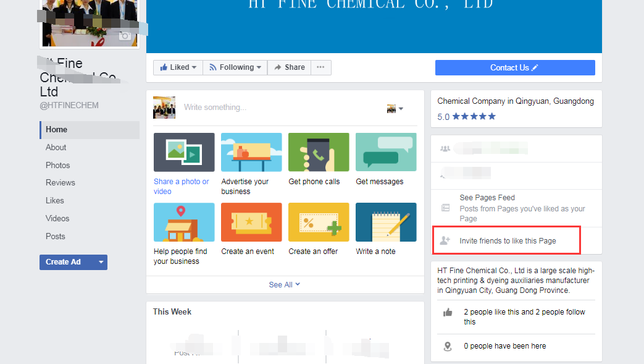Choose the Get messages tile icon

pos(386,152)
